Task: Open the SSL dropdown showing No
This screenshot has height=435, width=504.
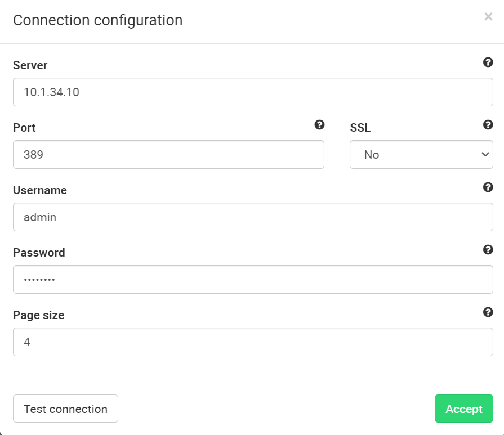Action: (x=421, y=155)
